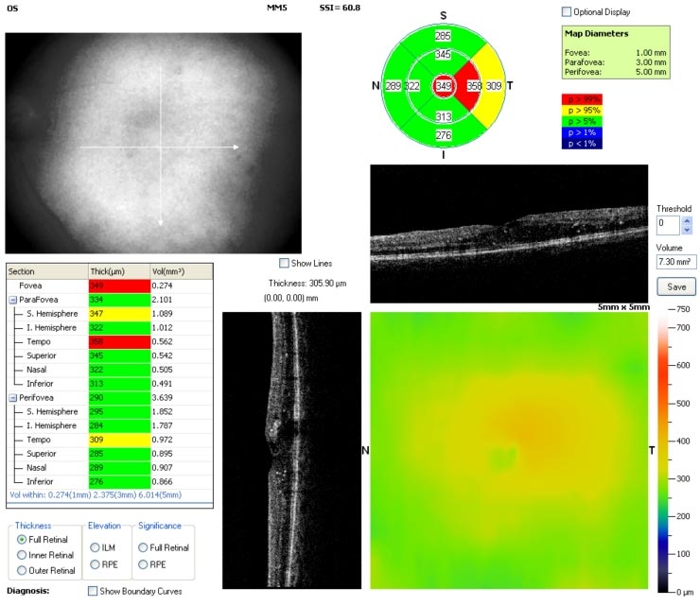Toggle Show Boundary Curves checkbox
The image size is (700, 606).
coord(93,591)
